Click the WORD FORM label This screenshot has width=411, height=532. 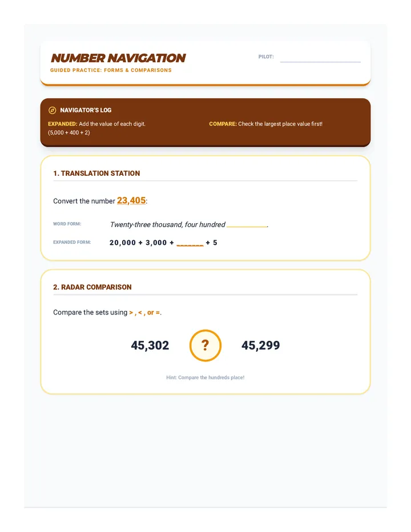pos(67,224)
